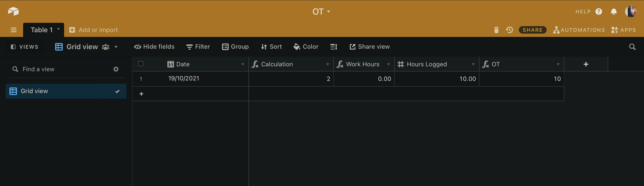Open the help question mark icon
The width and height of the screenshot is (644, 186).
click(599, 12)
